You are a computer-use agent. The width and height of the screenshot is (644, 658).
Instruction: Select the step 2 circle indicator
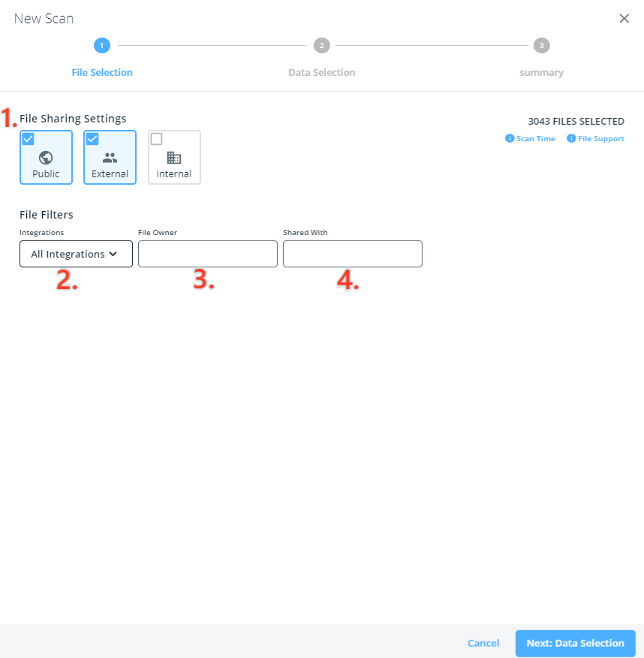321,45
